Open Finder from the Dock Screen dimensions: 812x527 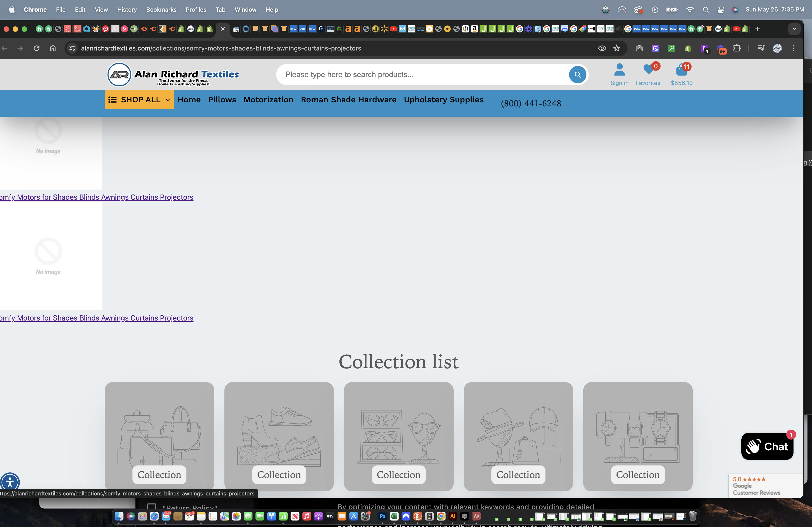[119, 516]
